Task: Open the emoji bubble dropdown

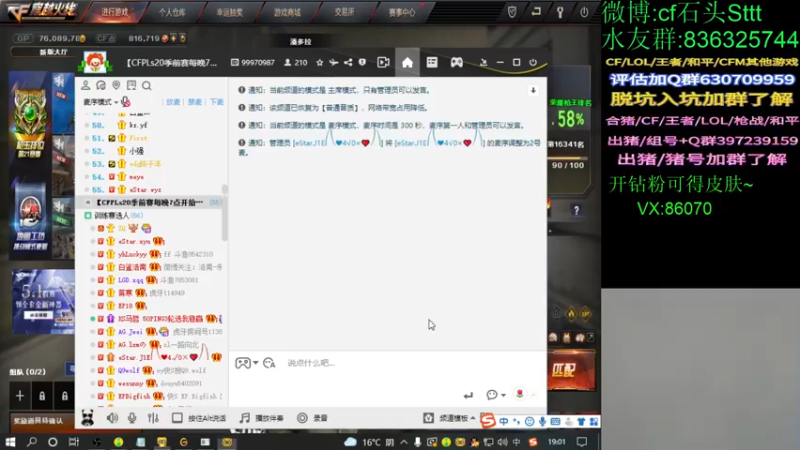Action: [495, 394]
